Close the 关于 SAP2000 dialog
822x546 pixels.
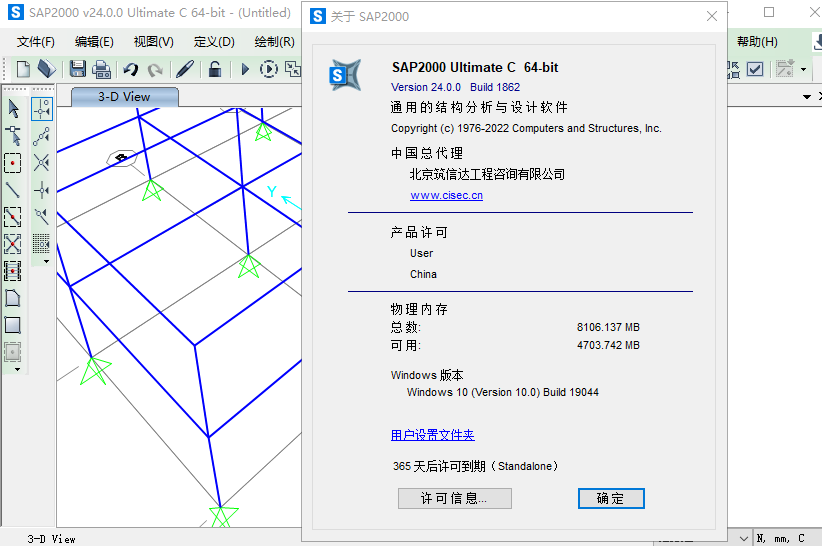pyautogui.click(x=712, y=16)
